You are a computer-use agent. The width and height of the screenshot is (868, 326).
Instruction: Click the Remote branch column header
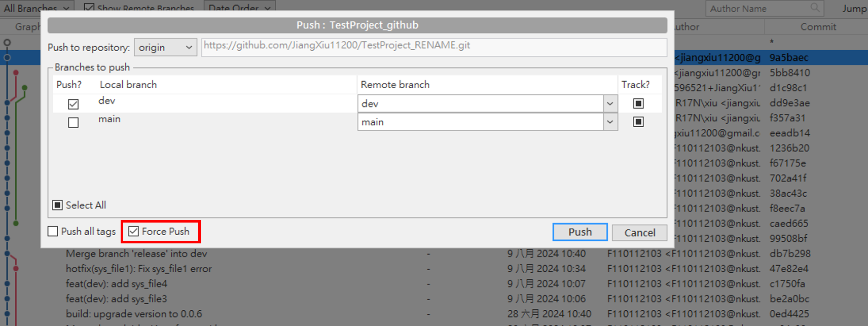395,85
